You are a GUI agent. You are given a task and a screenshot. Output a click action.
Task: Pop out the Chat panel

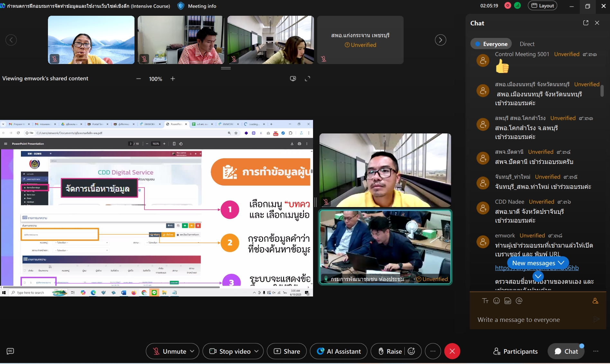(x=586, y=23)
